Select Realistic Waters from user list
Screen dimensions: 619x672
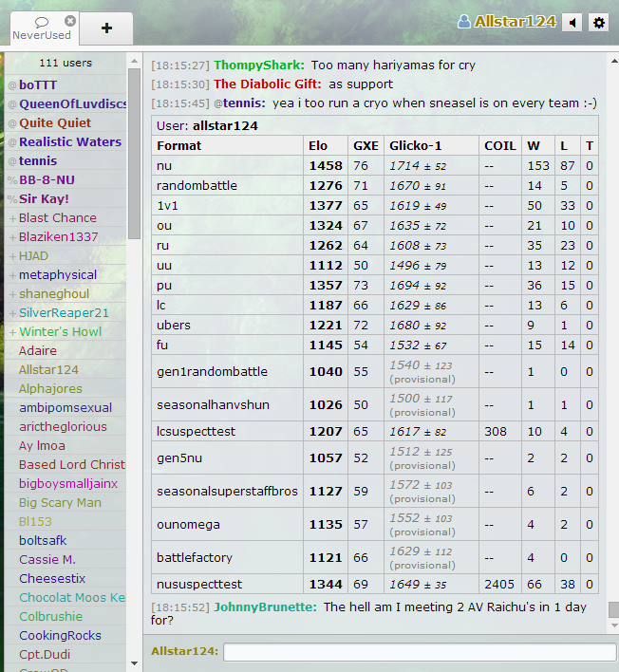click(x=70, y=141)
